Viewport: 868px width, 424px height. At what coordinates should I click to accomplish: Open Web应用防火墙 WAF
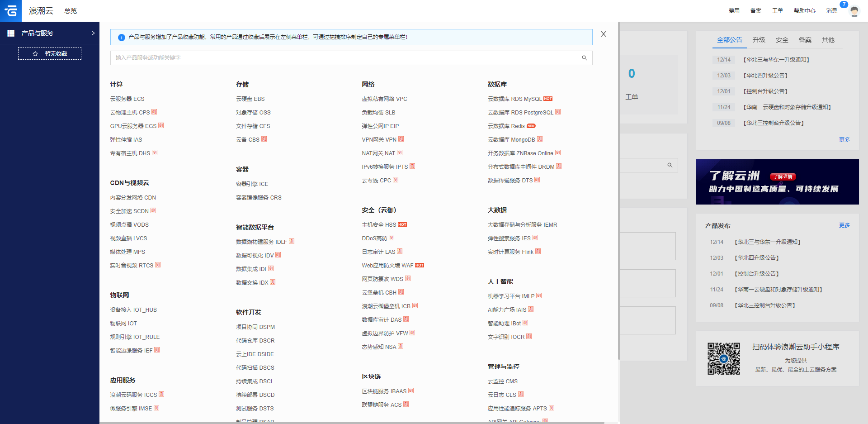click(388, 265)
